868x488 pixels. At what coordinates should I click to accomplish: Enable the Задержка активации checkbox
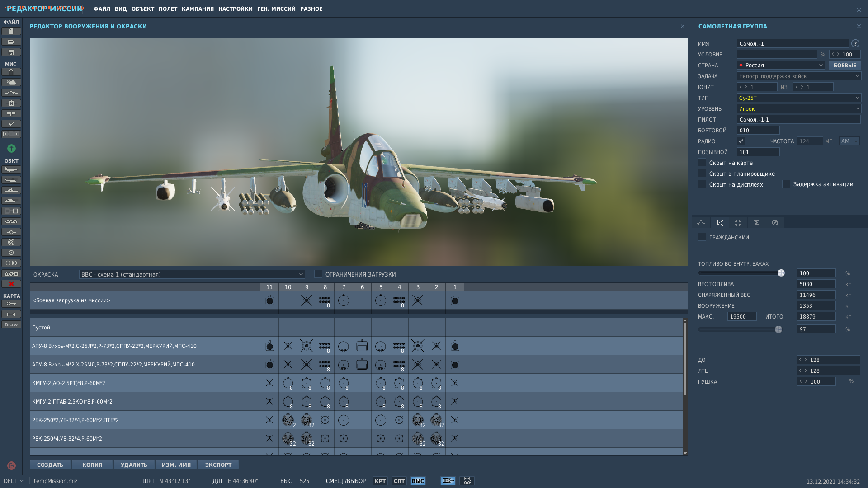tap(786, 184)
